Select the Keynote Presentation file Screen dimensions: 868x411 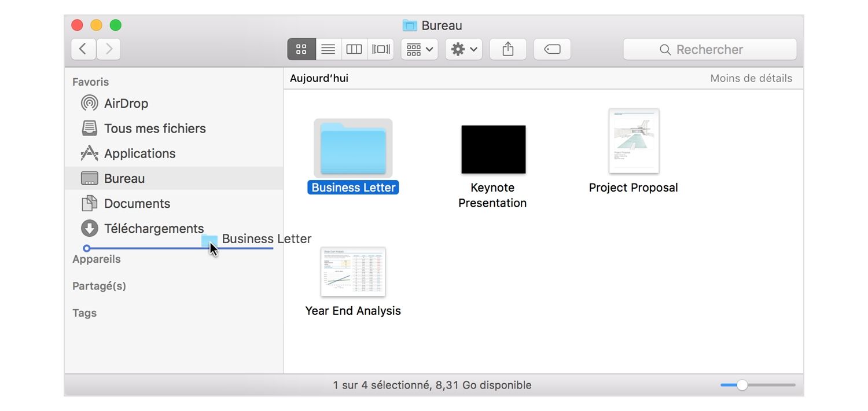point(493,149)
